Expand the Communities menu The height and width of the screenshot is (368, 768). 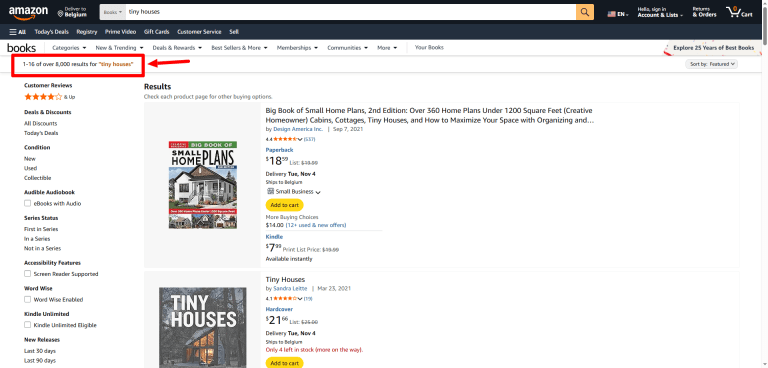click(x=347, y=48)
